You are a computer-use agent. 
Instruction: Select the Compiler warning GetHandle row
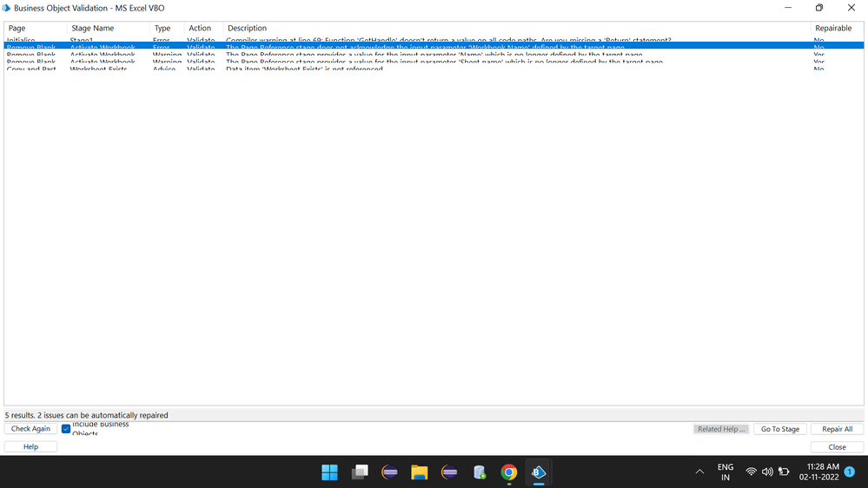pyautogui.click(x=434, y=40)
